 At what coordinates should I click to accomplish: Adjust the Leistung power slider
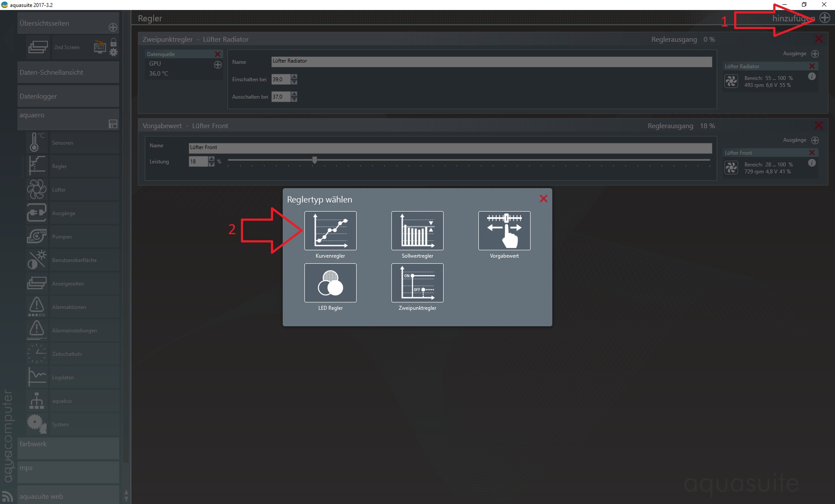(314, 160)
